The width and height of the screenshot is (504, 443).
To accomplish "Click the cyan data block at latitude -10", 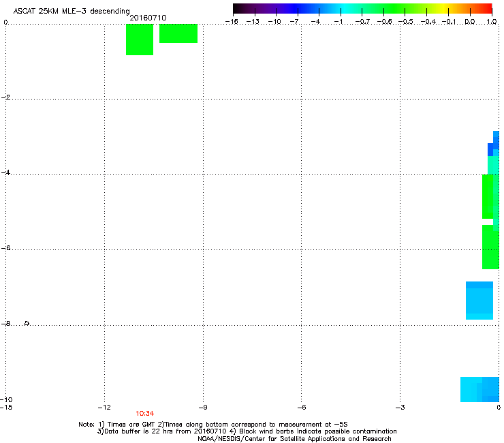I will [479, 389].
